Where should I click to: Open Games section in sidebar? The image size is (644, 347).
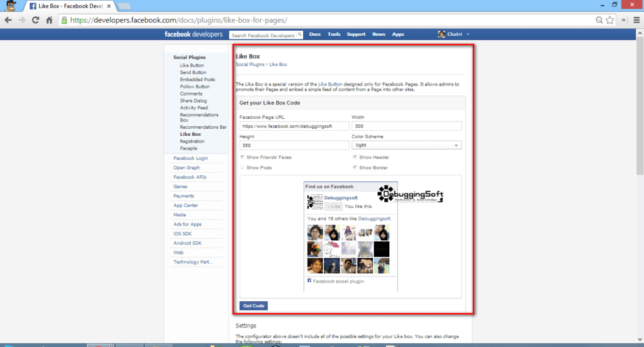point(180,187)
